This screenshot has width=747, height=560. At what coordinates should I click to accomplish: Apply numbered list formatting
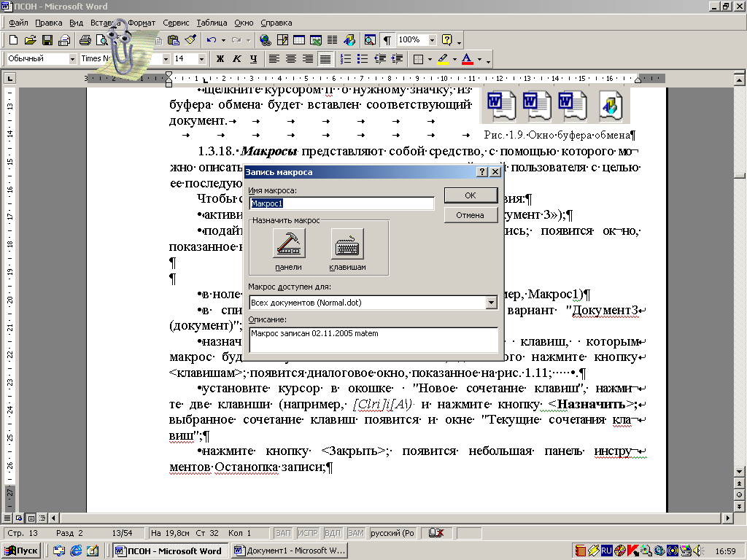(x=346, y=59)
